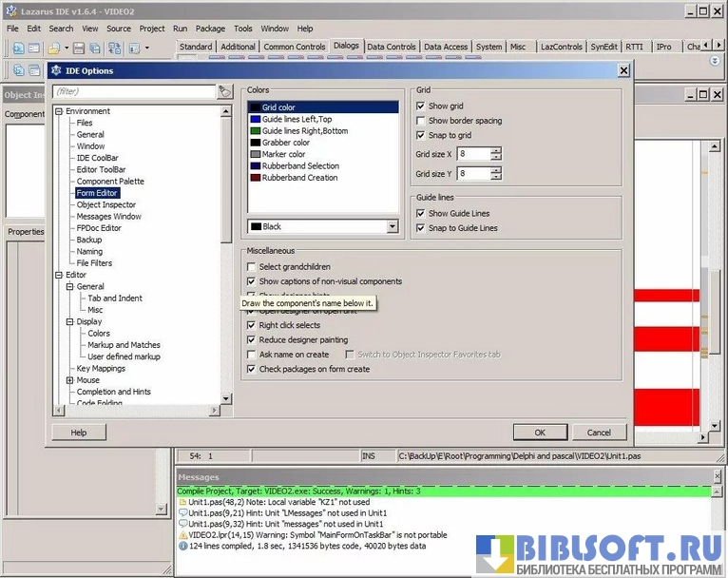The height and width of the screenshot is (578, 728).
Task: Collapse the Environment tree node
Action: tap(59, 111)
